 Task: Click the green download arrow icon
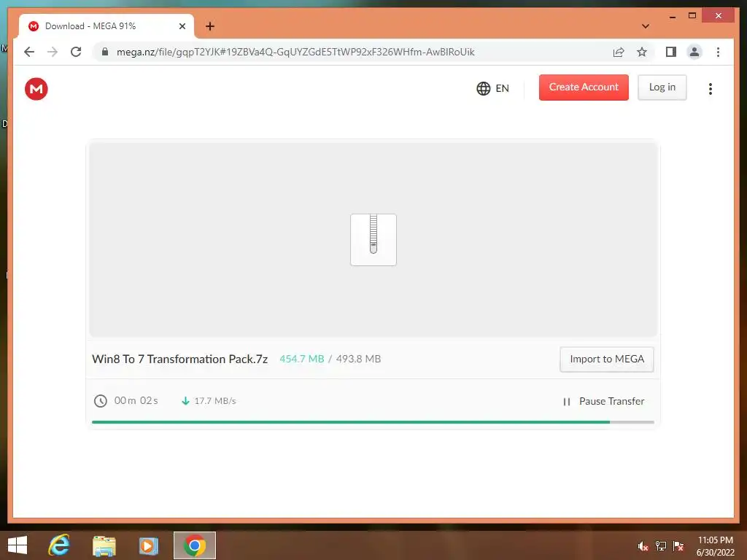click(x=186, y=401)
